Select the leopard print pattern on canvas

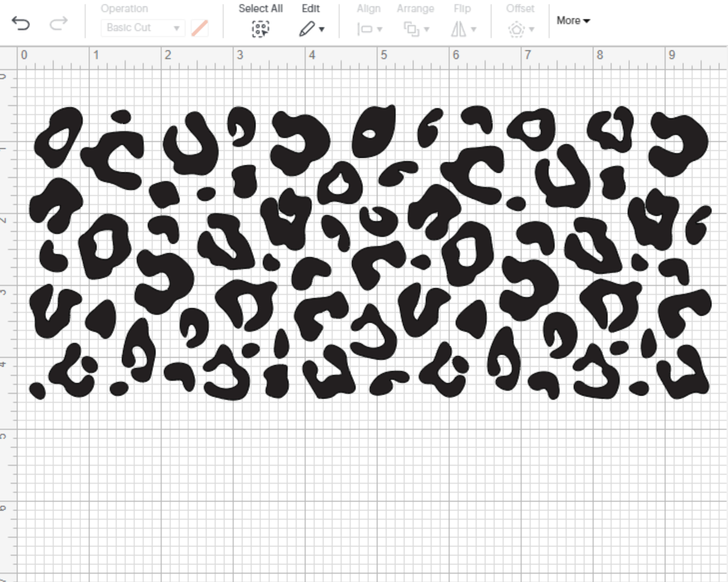pos(370,252)
